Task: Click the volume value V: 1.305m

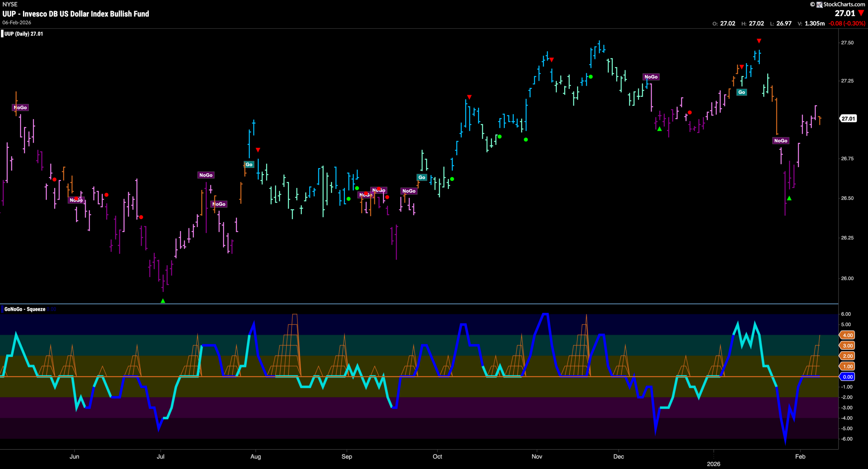Action: [x=811, y=23]
